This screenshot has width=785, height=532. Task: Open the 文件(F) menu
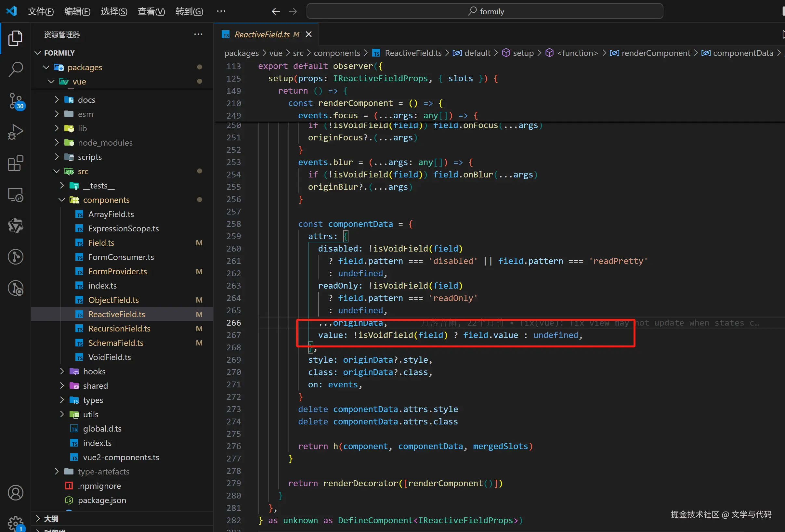click(41, 11)
